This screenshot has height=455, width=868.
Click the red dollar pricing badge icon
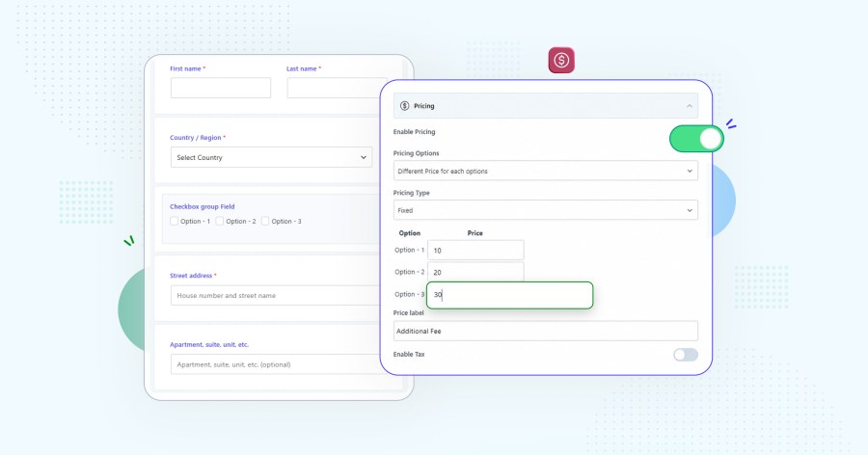click(561, 61)
